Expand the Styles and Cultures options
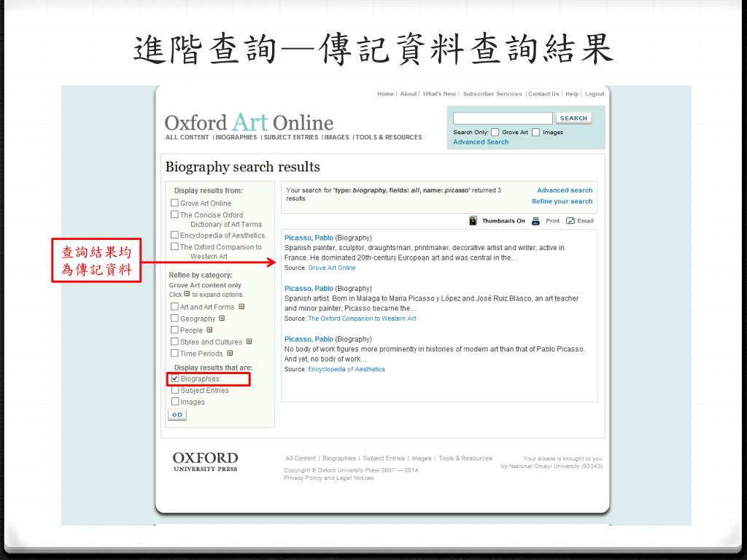Image resolution: width=747 pixels, height=560 pixels. [x=249, y=341]
